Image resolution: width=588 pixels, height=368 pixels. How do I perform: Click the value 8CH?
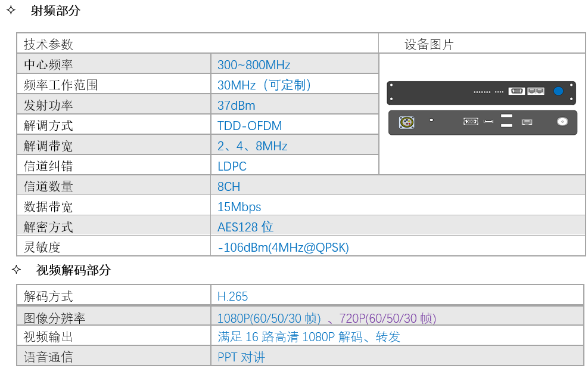tap(229, 186)
